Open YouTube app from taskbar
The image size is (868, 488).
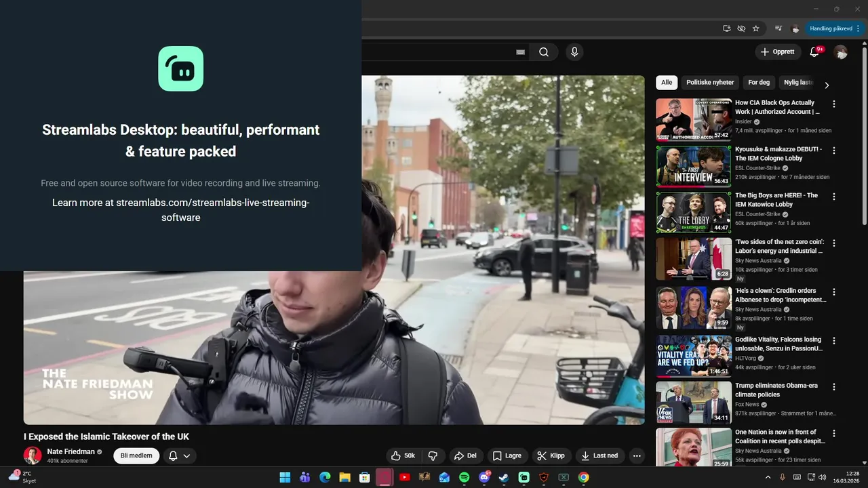[x=405, y=477]
